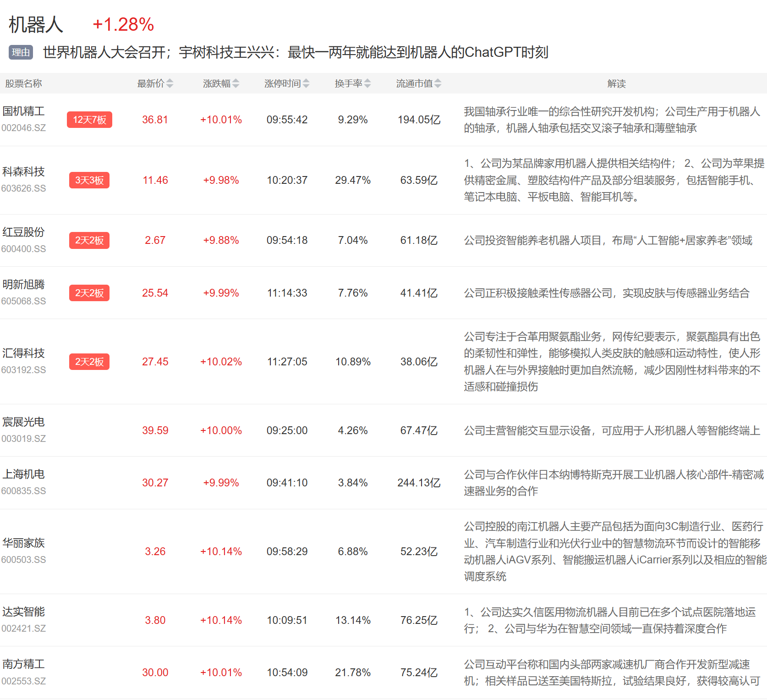Sort by 换手率 column arrows
Screen dimensions: 767x700
[x=367, y=83]
